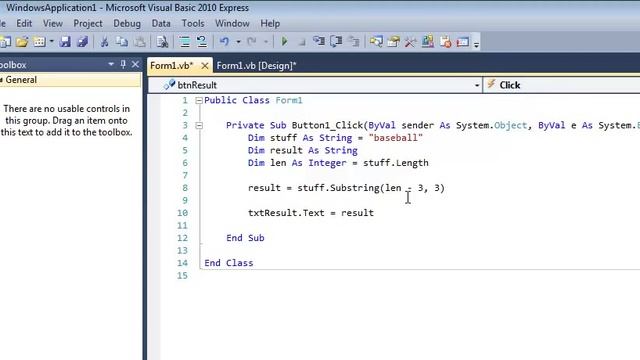The height and width of the screenshot is (360, 640).
Task: Open the Object Browser icon
Action: (428, 42)
